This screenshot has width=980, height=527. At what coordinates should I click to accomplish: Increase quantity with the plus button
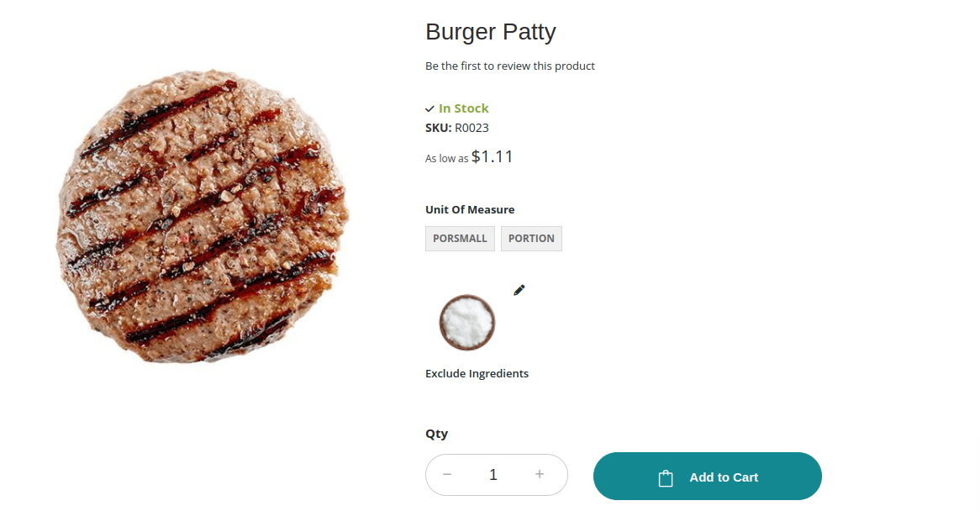tap(540, 475)
